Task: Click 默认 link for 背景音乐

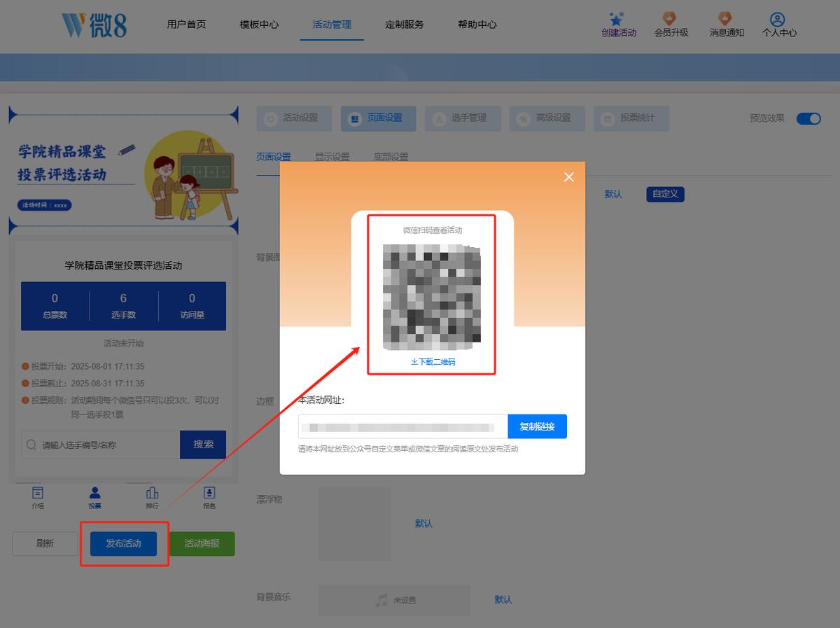Action: 503,599
